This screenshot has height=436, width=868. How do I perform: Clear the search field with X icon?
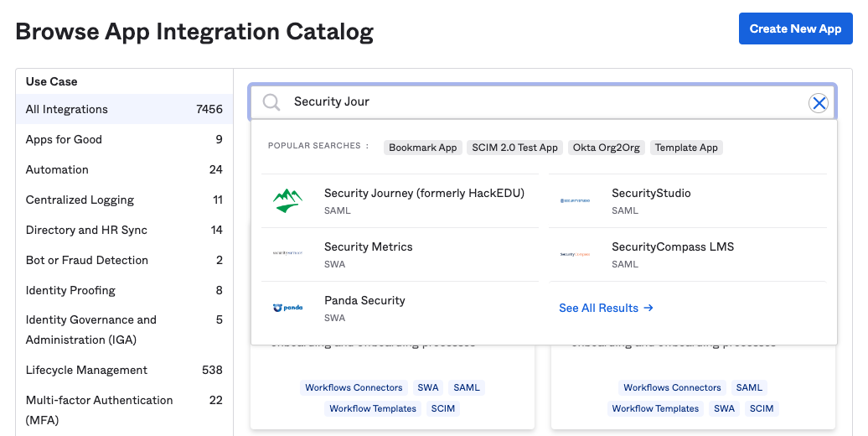tap(819, 102)
